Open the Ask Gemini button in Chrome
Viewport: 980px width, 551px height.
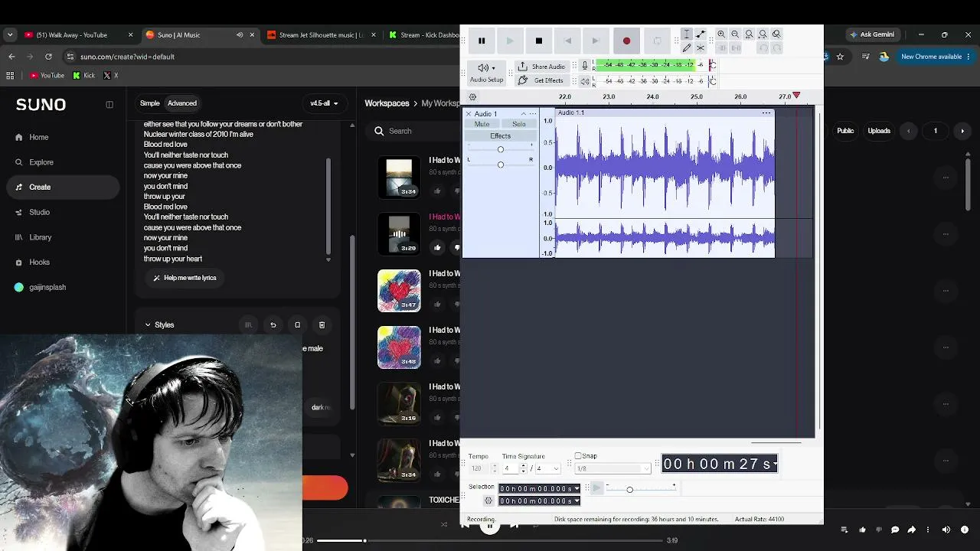(872, 34)
